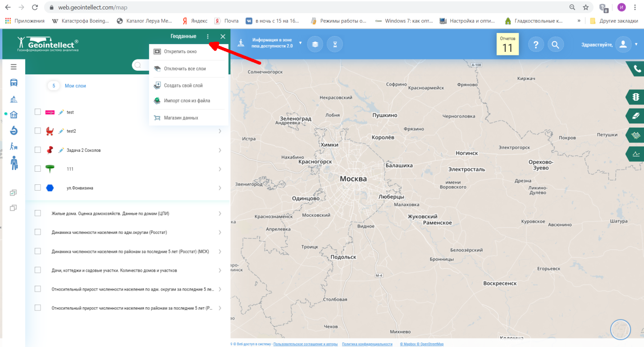Enable the test layer checkbox
This screenshot has width=644, height=347.
(x=38, y=112)
